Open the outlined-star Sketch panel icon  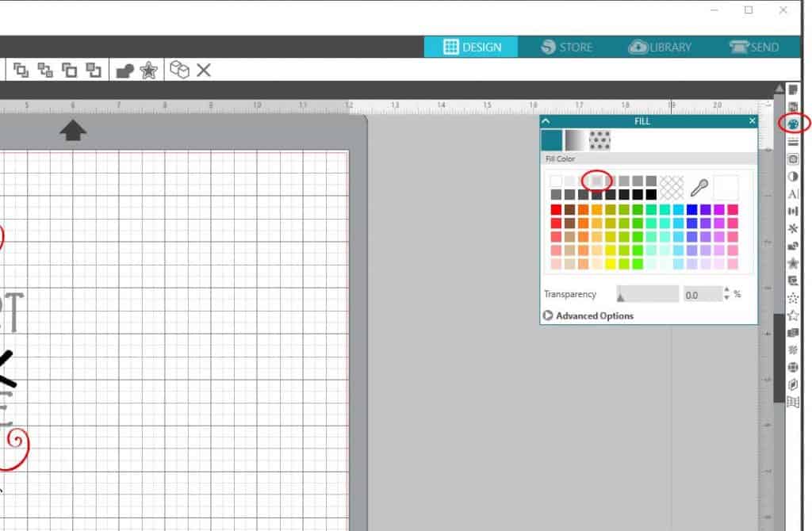pyautogui.click(x=793, y=315)
